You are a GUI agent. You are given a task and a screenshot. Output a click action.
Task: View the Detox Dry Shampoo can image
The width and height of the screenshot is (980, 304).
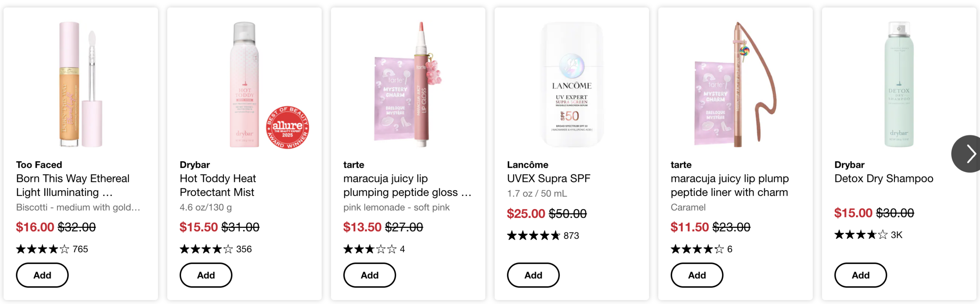[x=899, y=84]
